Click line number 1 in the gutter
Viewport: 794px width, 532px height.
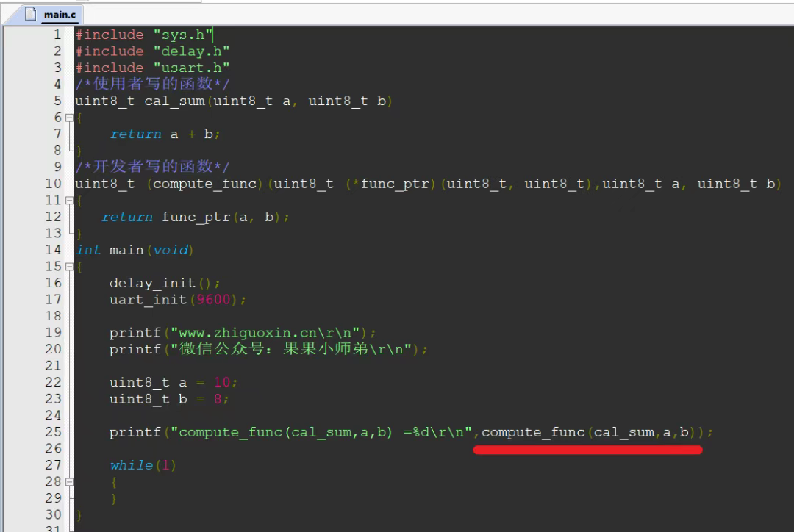57,35
